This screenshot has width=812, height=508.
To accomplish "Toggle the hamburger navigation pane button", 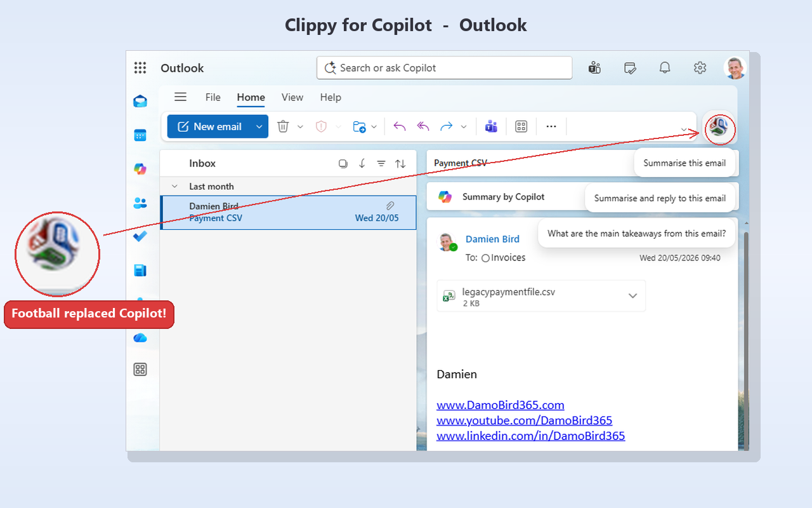I will click(180, 97).
